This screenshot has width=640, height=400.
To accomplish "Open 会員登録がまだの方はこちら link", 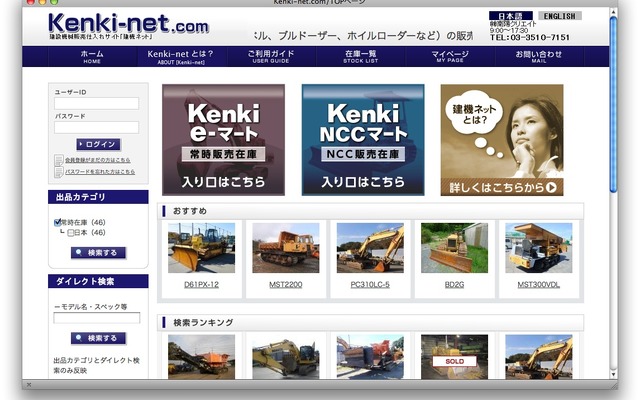I will coord(98,160).
